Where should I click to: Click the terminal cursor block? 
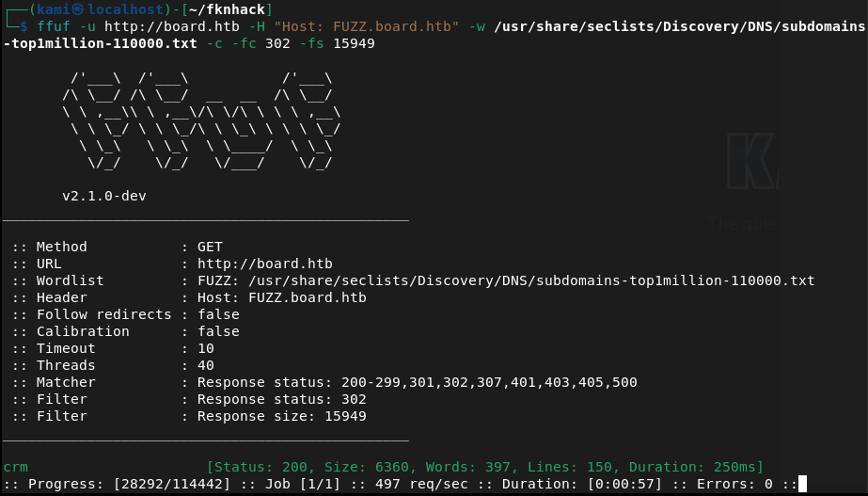pos(802,485)
